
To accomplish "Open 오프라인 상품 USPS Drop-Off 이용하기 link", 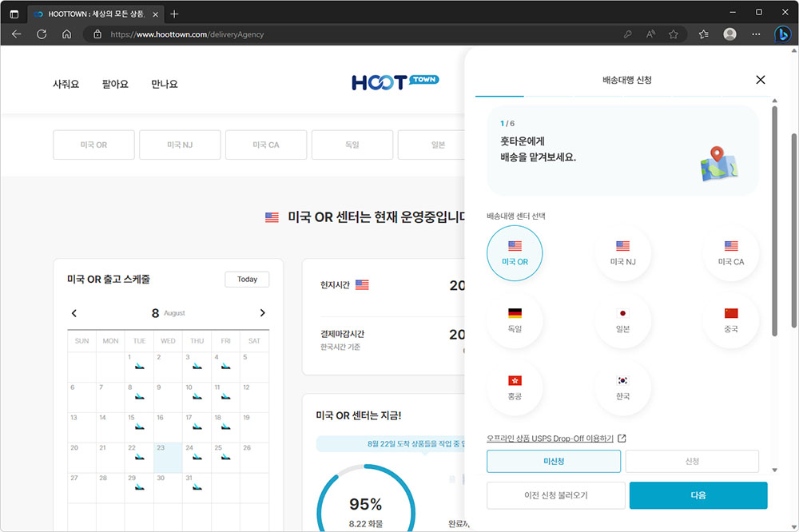I will click(550, 439).
